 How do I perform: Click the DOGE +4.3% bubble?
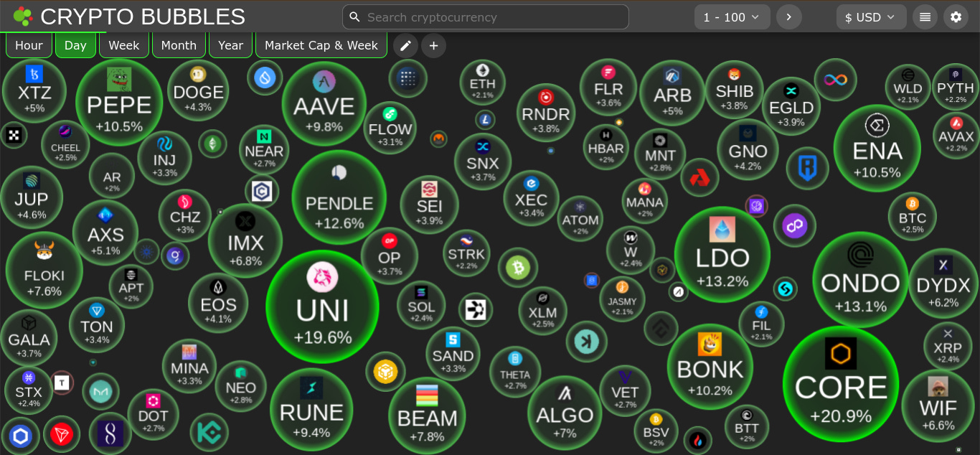[198, 90]
